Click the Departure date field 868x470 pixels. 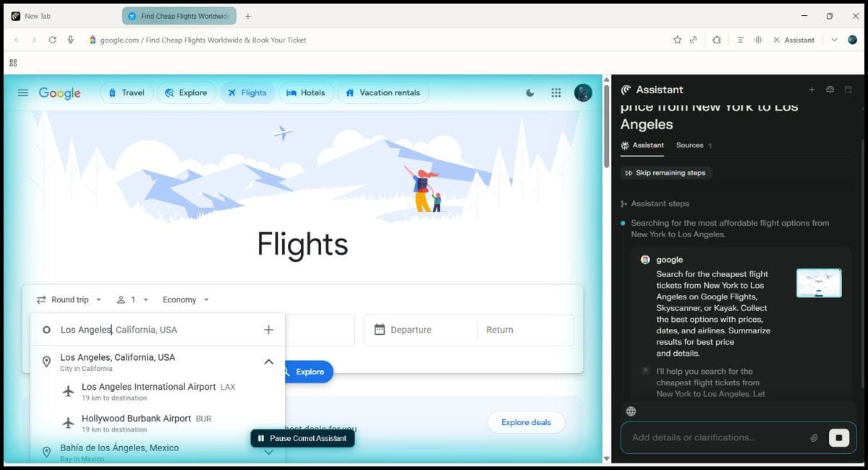coord(421,330)
